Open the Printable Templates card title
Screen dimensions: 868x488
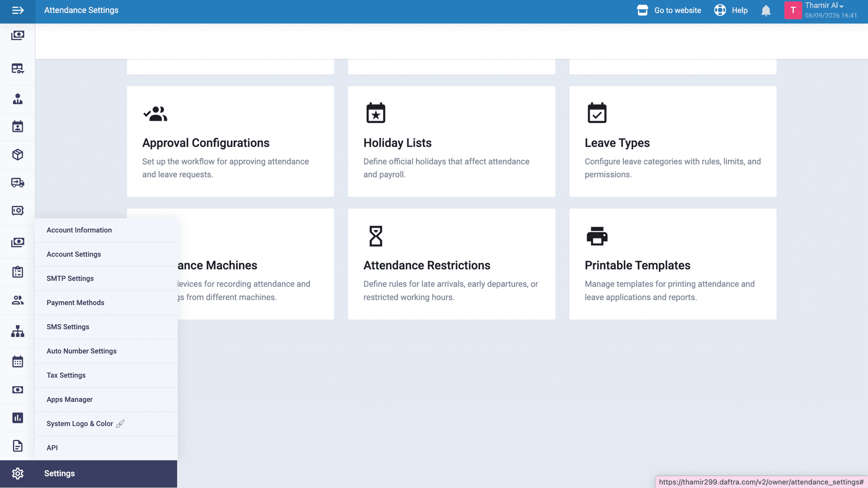637,265
